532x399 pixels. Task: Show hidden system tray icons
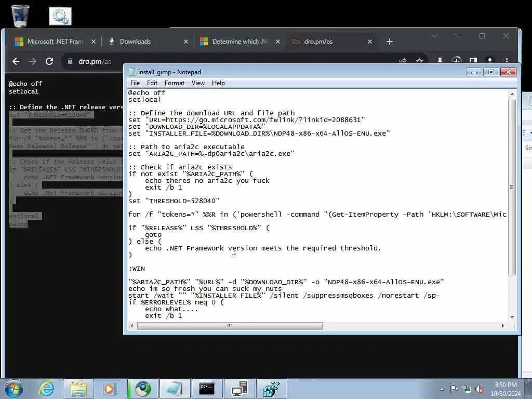[x=442, y=389]
